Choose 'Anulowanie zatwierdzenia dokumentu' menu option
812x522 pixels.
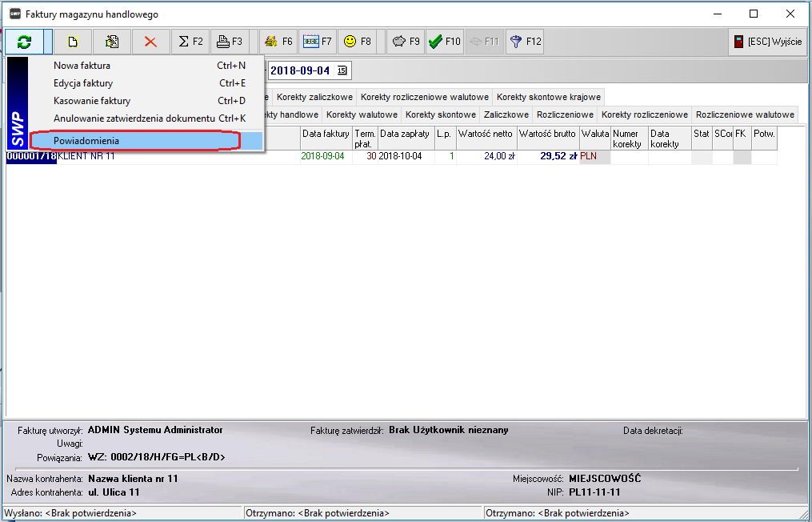tap(134, 118)
